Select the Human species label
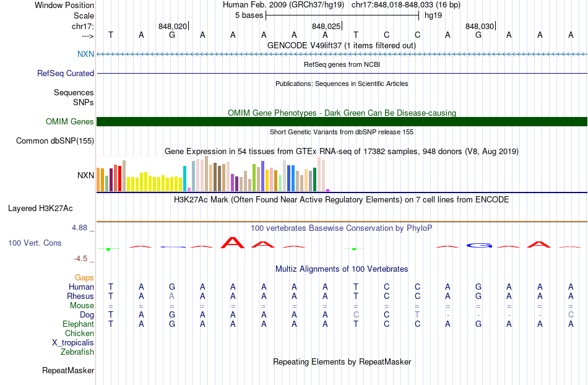Screen dimensions: 588x385 (x=81, y=287)
